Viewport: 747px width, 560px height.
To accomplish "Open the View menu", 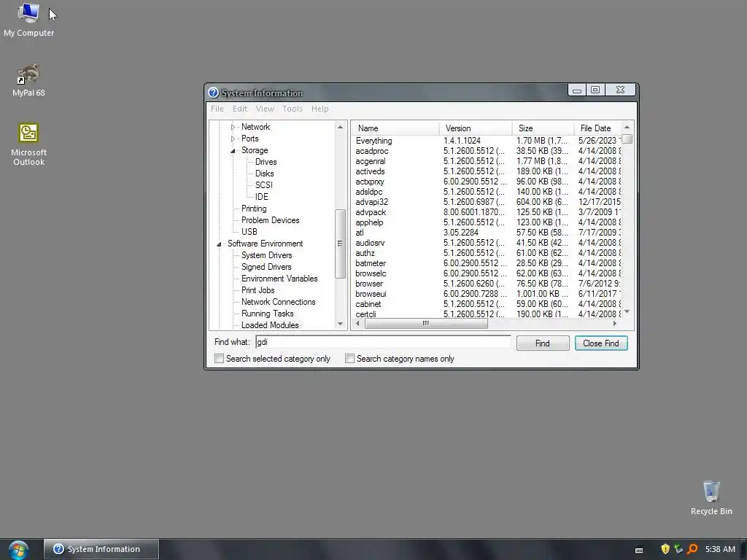I will [265, 109].
